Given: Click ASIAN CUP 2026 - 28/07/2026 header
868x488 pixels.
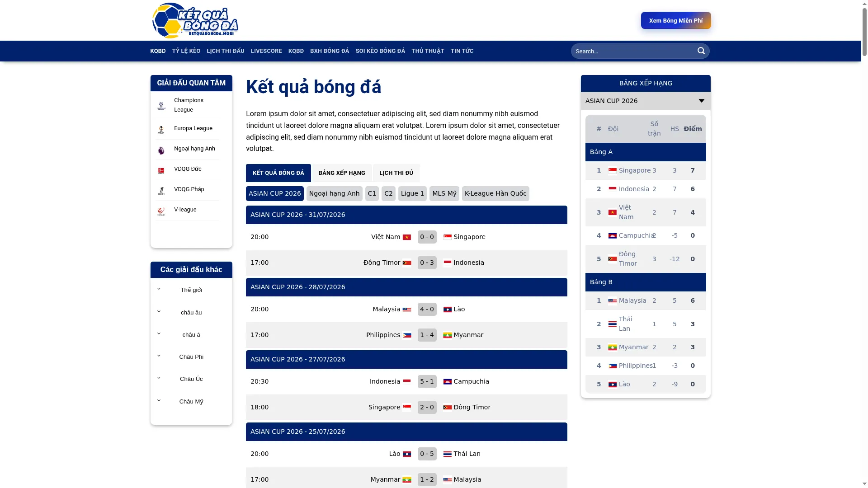Looking at the screenshot, I should 406,287.
